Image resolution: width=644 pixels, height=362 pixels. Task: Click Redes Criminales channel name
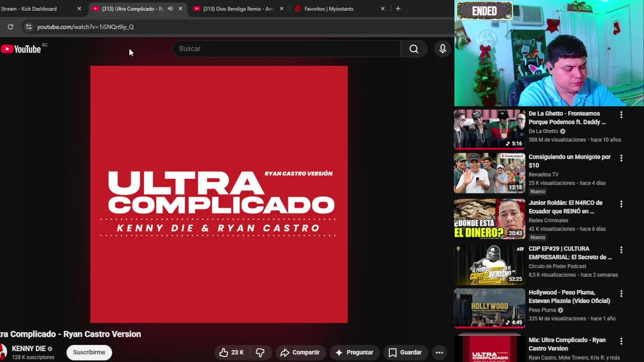coord(548,220)
